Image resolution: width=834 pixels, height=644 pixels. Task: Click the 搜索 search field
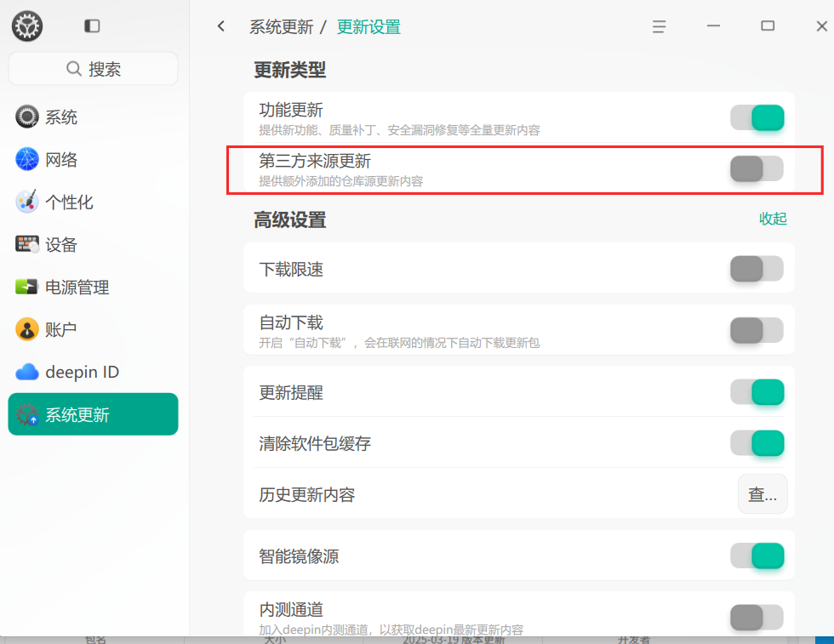(x=93, y=69)
